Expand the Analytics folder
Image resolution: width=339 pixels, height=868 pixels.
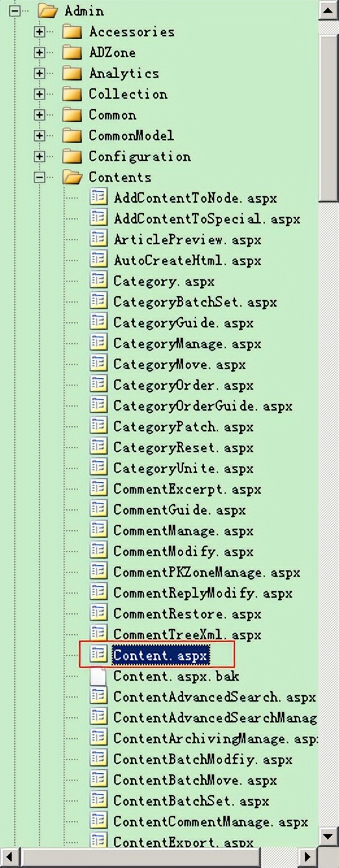coord(40,73)
